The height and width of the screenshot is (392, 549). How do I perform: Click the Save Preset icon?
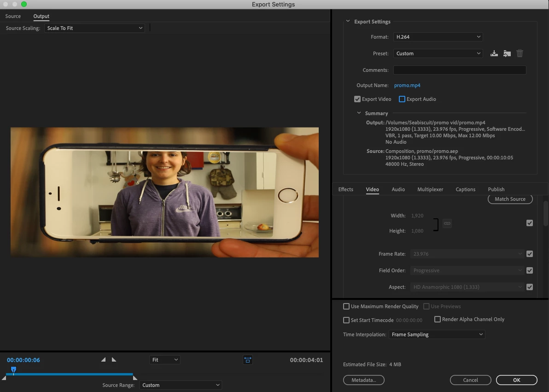pos(494,53)
